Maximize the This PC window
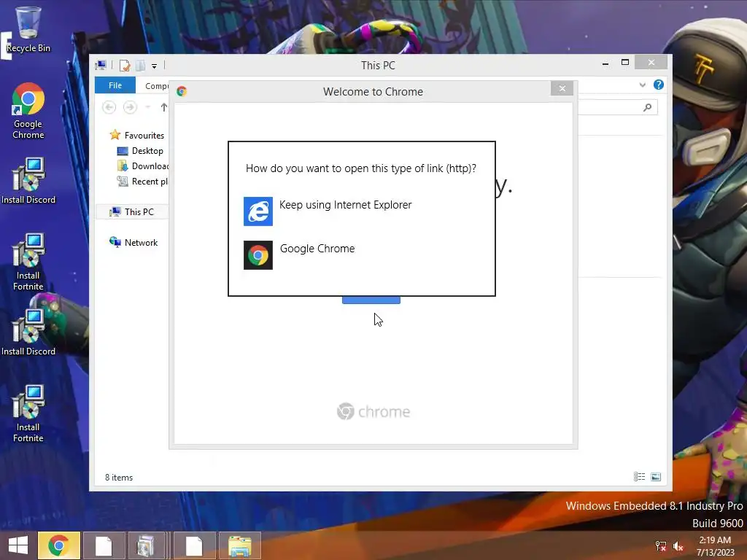The width and height of the screenshot is (747, 560). 625,63
